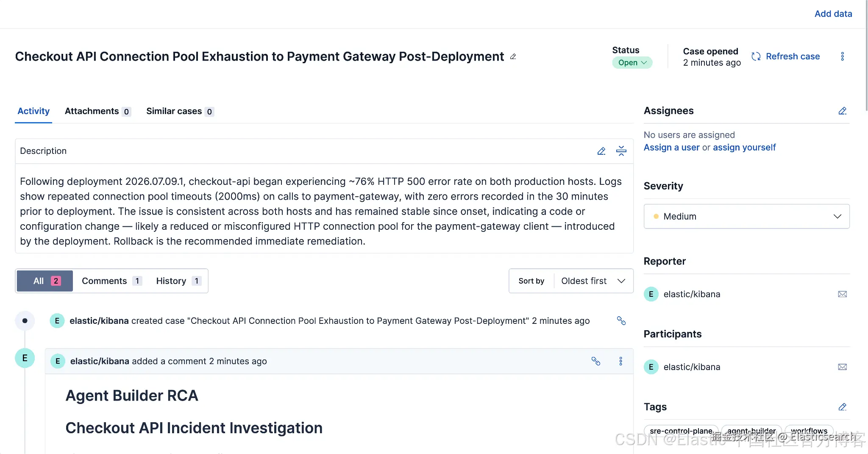Click the elastic/kibana avatar under Reporter
Viewport: 868px width, 454px height.
click(x=651, y=294)
